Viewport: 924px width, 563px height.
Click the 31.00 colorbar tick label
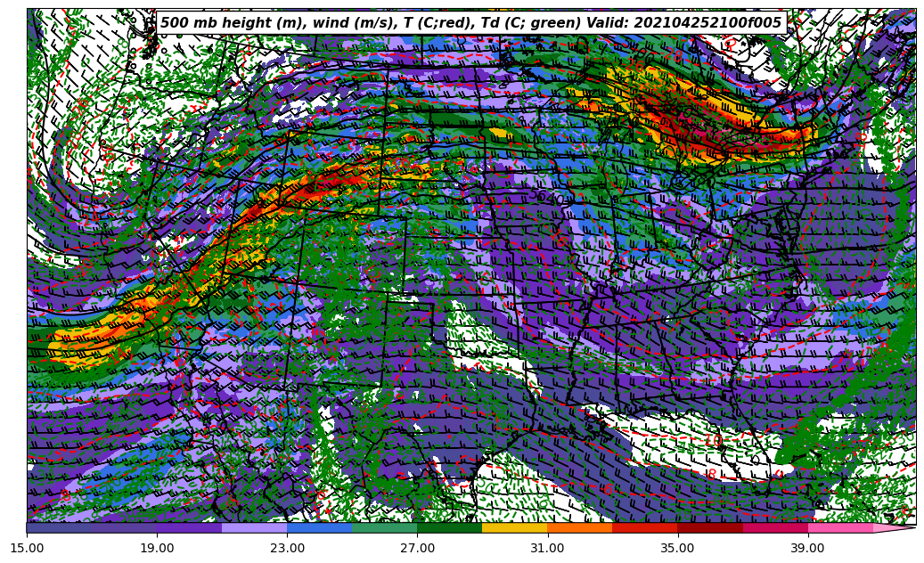click(x=547, y=548)
